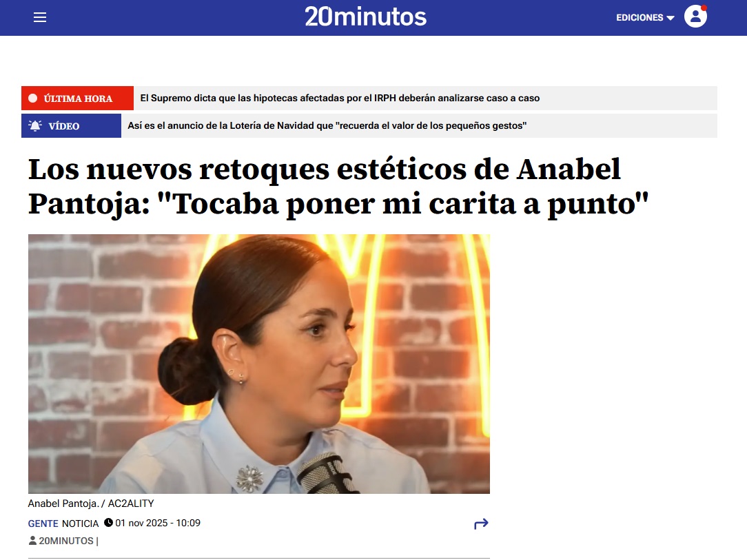747x560 pixels.
Task: Click the 20MINUTOS author link
Action: [66, 541]
